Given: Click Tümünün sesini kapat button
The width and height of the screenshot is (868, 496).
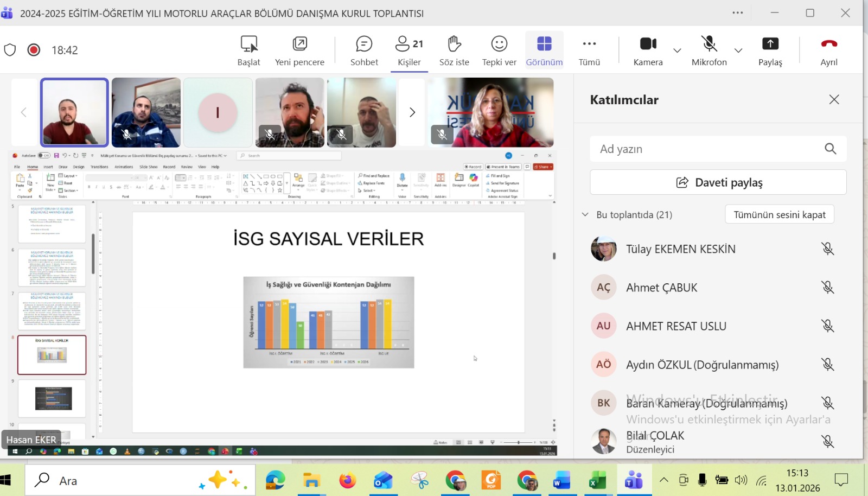Looking at the screenshot, I should coord(779,214).
